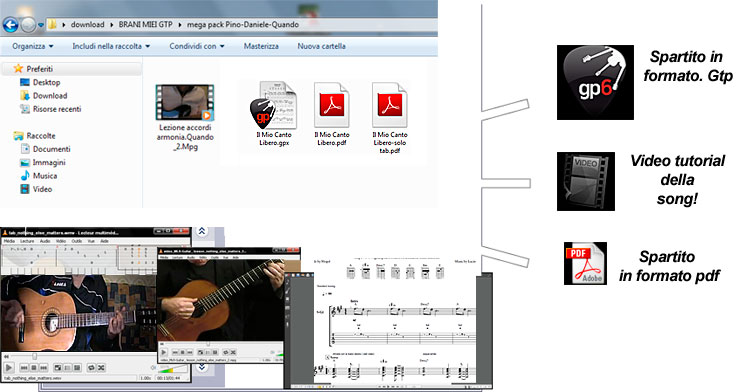Click the double chevron down button
Viewport: 750px width, 392px height.
point(202,367)
